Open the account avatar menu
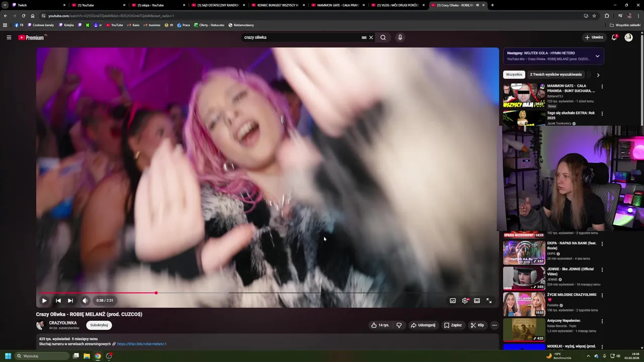Viewport: 644px width, 362px height. click(628, 37)
